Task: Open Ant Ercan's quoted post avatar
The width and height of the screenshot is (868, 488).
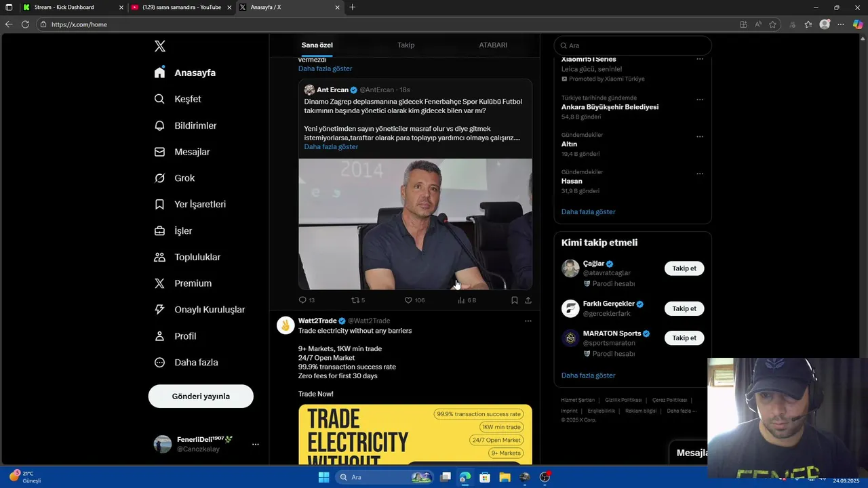Action: point(309,89)
